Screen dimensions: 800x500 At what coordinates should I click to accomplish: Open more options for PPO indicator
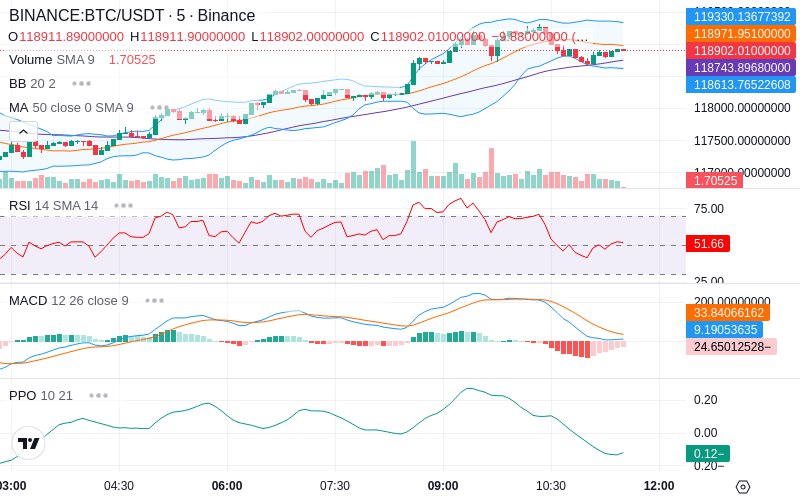pos(98,395)
